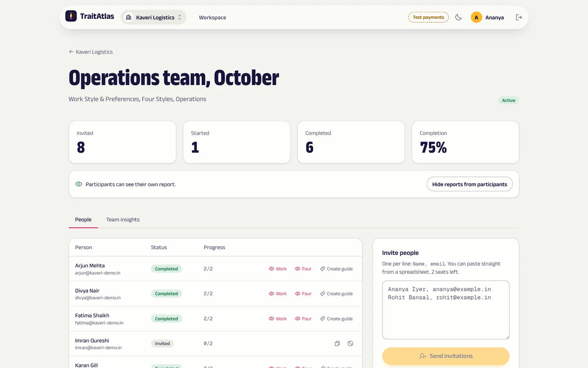View Arjun Mehta's Four report
This screenshot has height=368, width=588.
(x=303, y=269)
